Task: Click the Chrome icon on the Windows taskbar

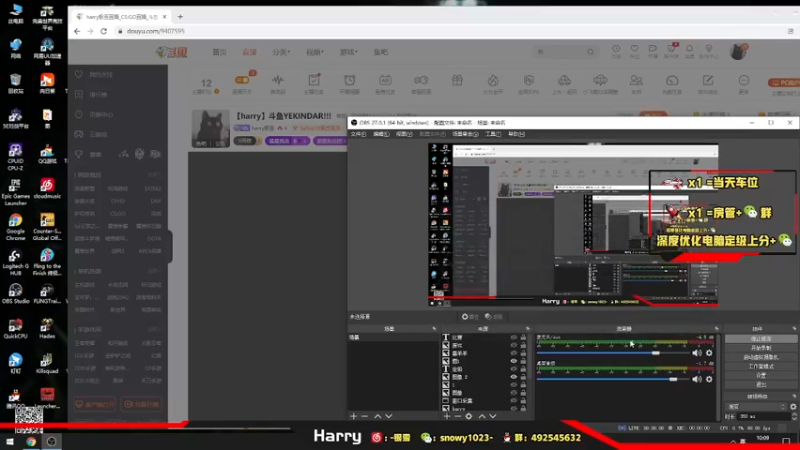Action: tap(31, 441)
